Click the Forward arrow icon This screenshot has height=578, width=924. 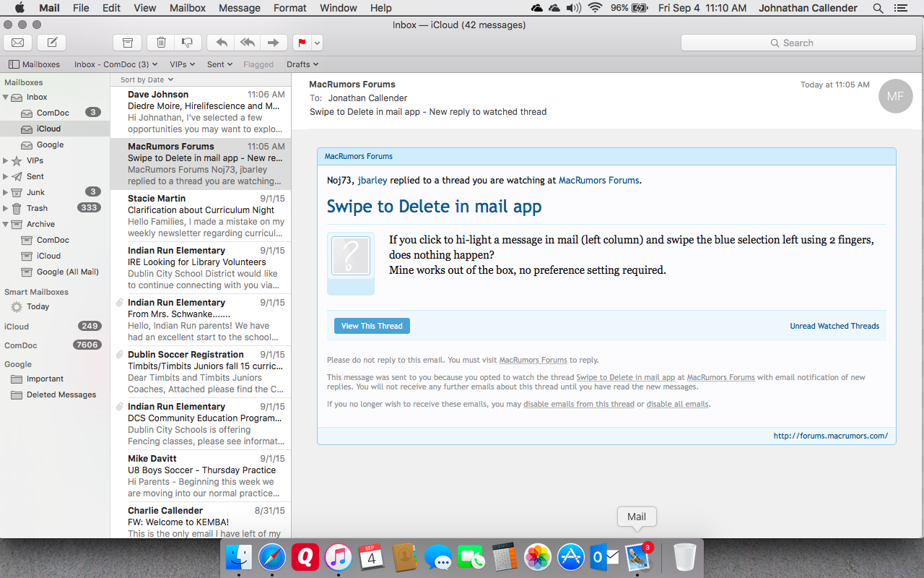(x=274, y=43)
